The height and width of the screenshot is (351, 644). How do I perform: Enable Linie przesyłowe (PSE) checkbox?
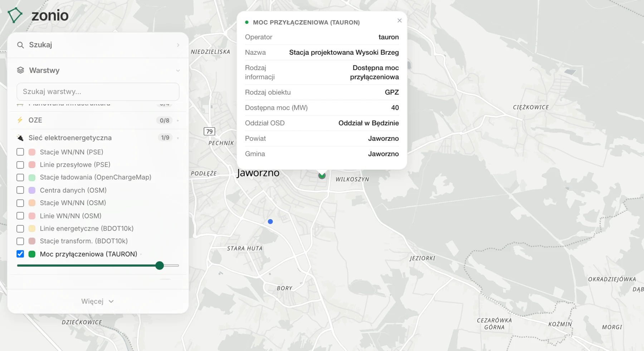pyautogui.click(x=20, y=165)
